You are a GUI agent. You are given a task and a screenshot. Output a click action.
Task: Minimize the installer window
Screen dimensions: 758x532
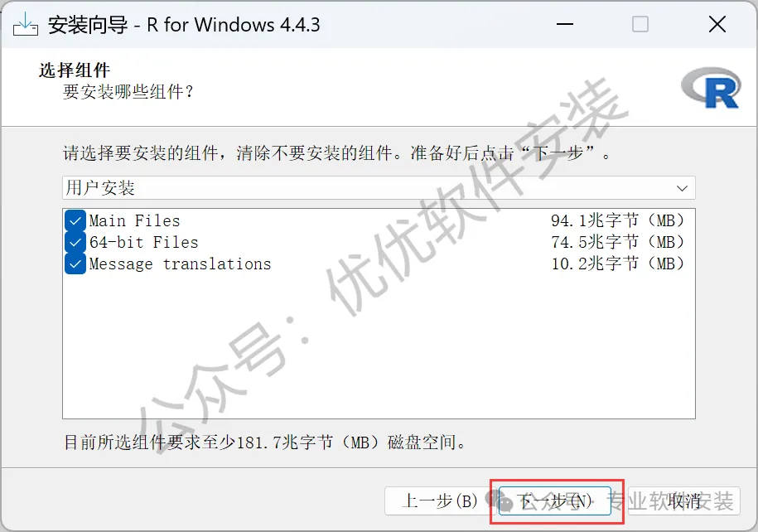pos(565,24)
